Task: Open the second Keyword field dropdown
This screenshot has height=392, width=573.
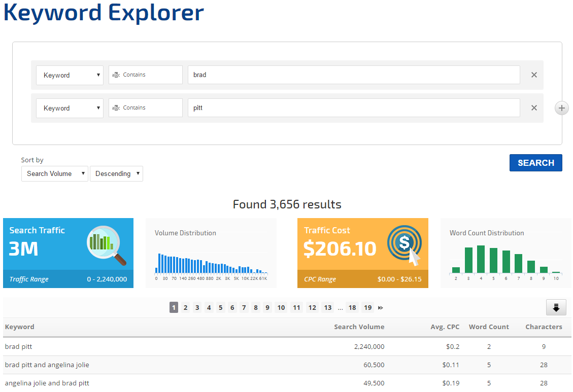Action: pos(70,108)
